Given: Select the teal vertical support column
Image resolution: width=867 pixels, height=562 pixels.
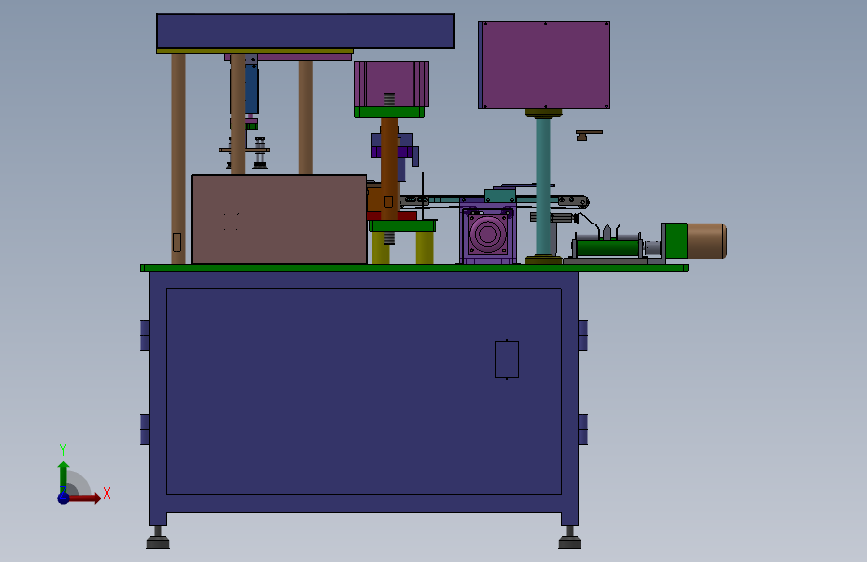Looking at the screenshot, I should (x=543, y=186).
